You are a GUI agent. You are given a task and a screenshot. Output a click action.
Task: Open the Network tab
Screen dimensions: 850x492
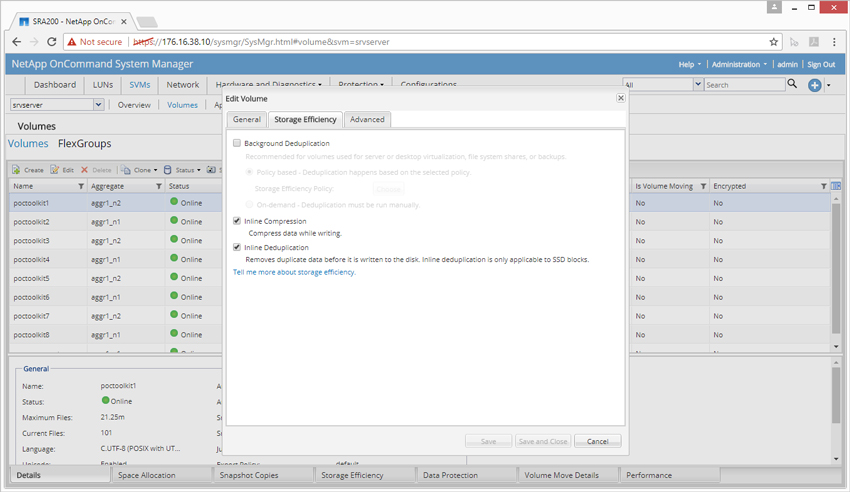(x=183, y=85)
